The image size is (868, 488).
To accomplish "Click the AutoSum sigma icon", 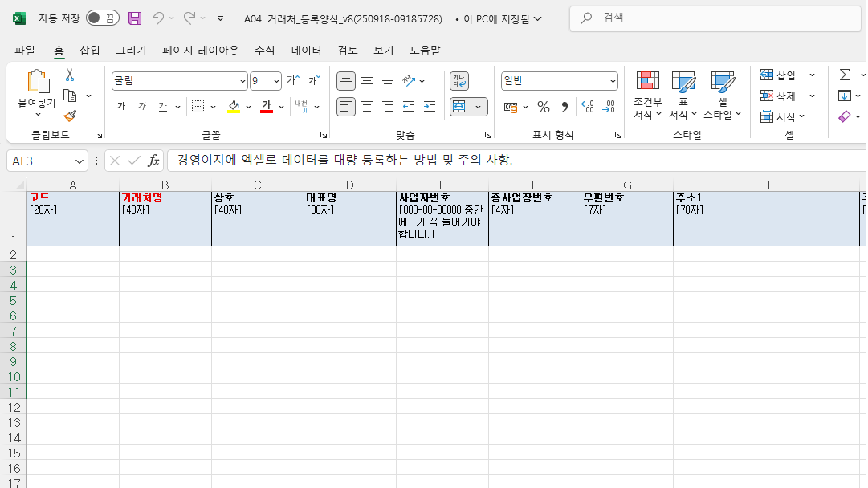I will point(845,75).
